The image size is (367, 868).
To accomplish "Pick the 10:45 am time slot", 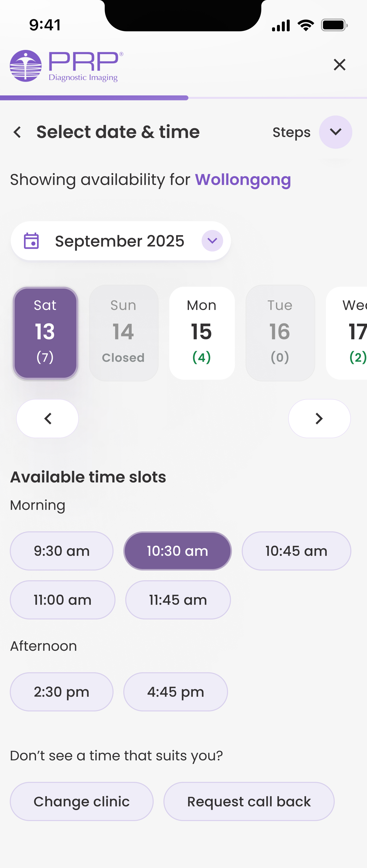I will 296,551.
